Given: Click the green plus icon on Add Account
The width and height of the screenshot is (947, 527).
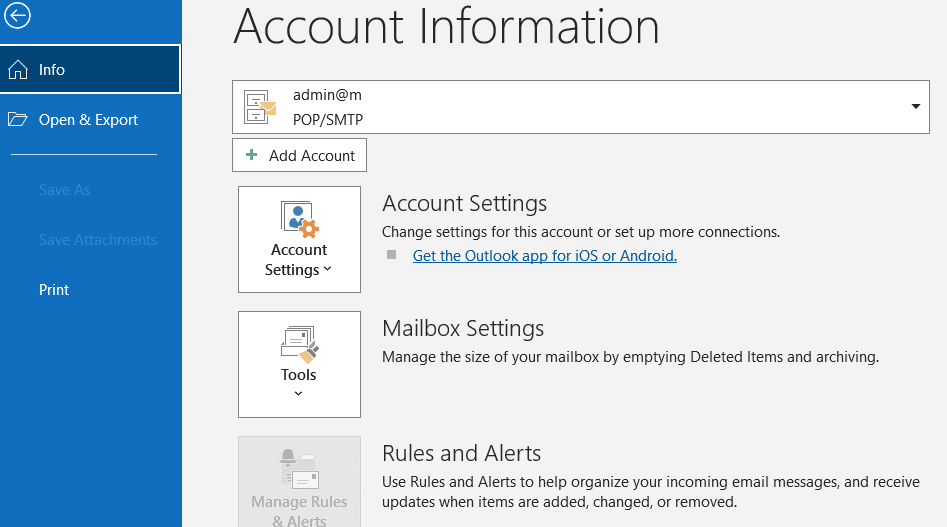Looking at the screenshot, I should point(251,155).
